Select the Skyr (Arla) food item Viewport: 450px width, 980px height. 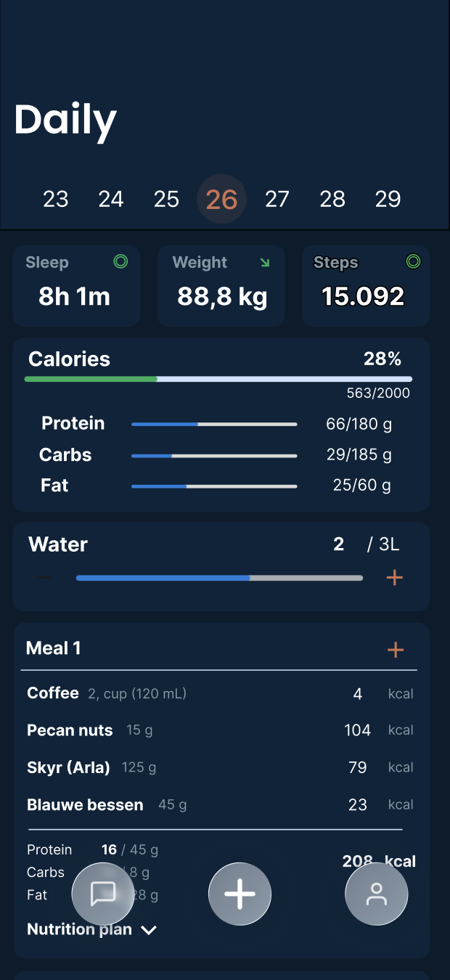pyautogui.click(x=70, y=767)
